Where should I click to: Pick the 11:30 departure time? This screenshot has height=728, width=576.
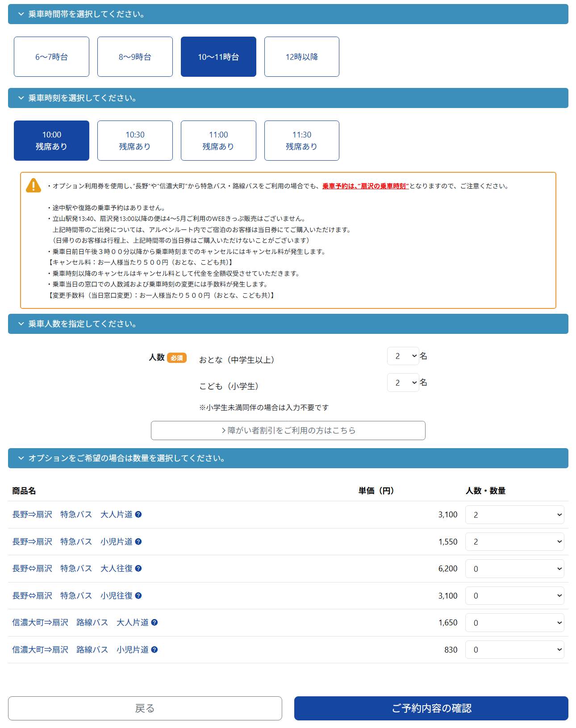pos(302,141)
